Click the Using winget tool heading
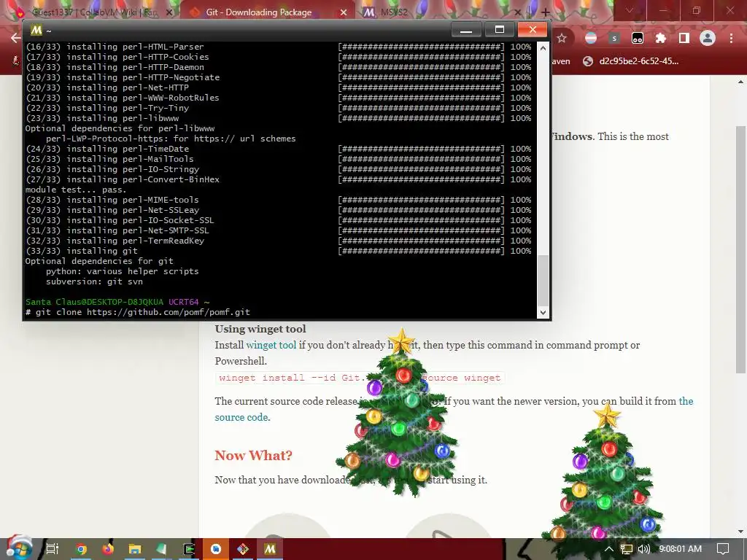The image size is (747, 560). coord(260,329)
